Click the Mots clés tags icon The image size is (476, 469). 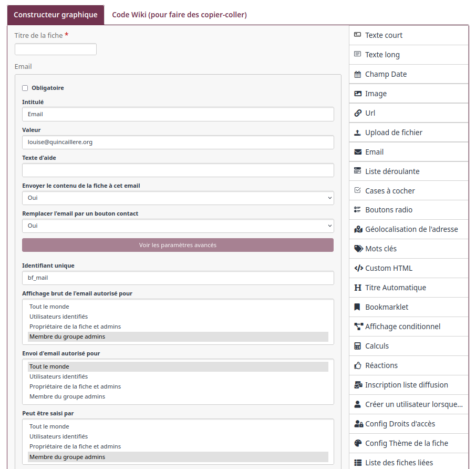tap(358, 249)
